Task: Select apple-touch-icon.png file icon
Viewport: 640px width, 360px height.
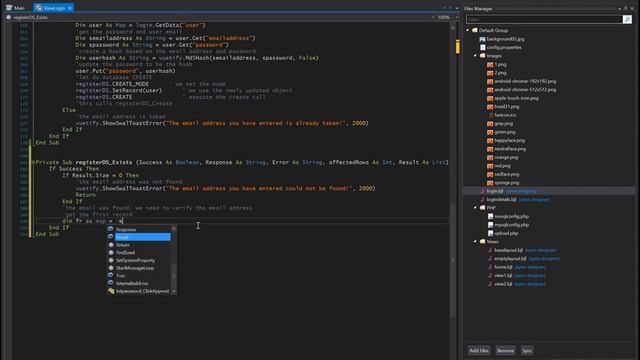Action: [490, 98]
